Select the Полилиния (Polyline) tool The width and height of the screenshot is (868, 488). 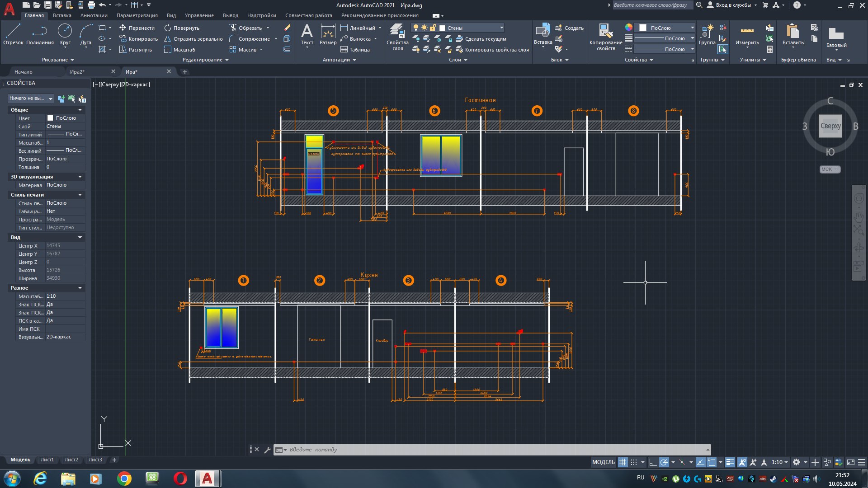click(x=40, y=34)
